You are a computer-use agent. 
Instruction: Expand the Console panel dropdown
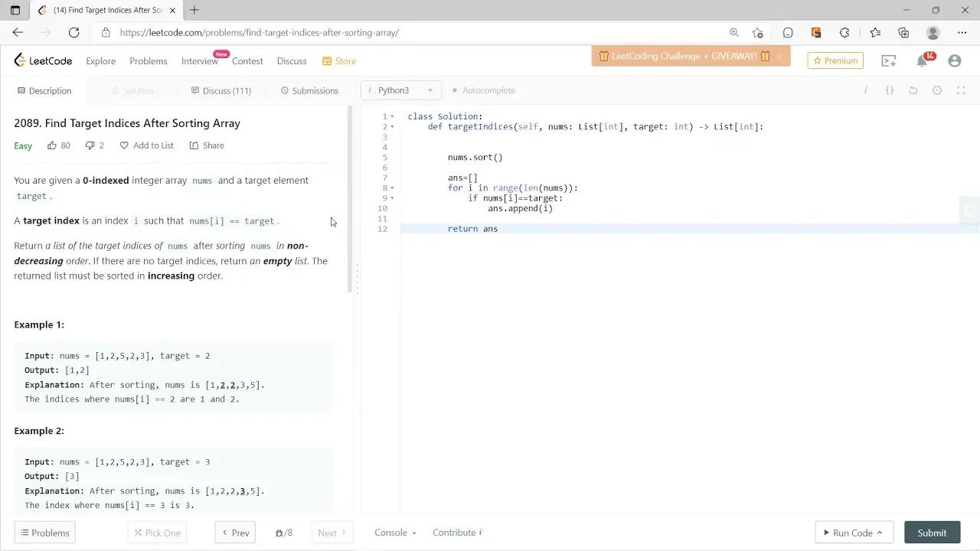click(395, 533)
